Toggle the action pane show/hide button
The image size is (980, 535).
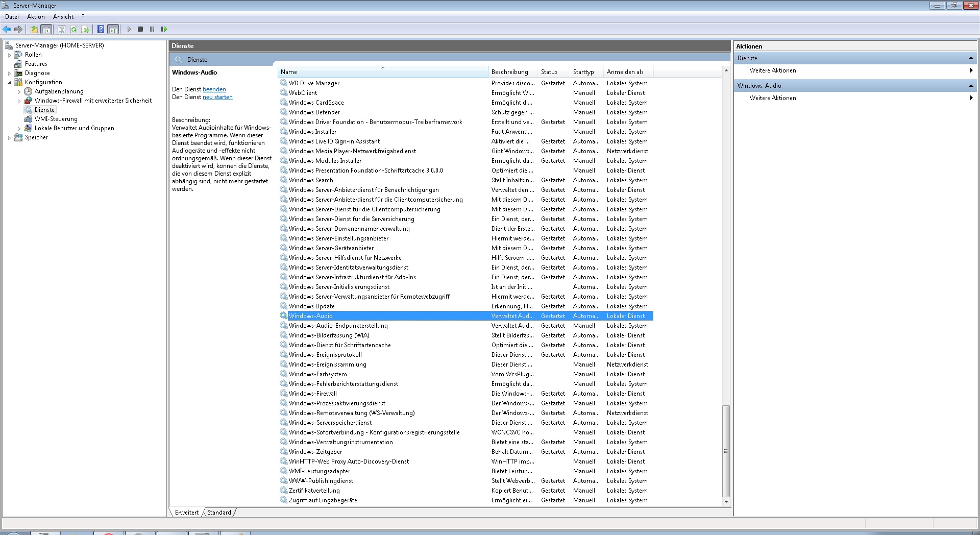tap(113, 29)
